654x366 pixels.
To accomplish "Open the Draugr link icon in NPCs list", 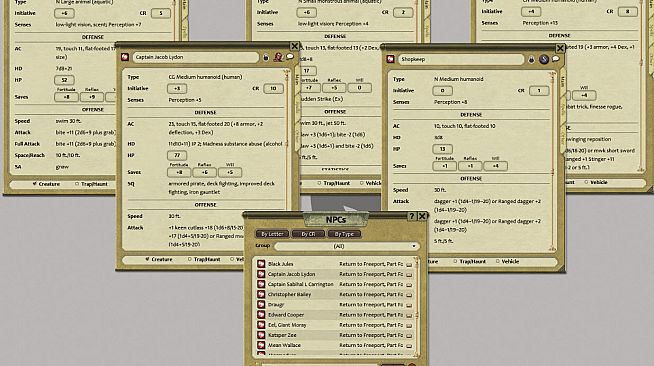I will point(261,304).
